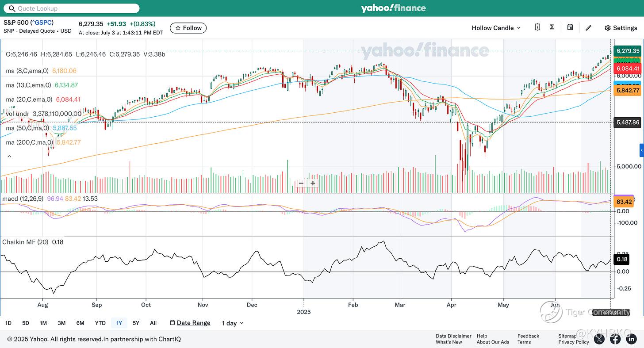Activate the pencil drawing tool
The width and height of the screenshot is (644, 348).
pyautogui.click(x=589, y=28)
